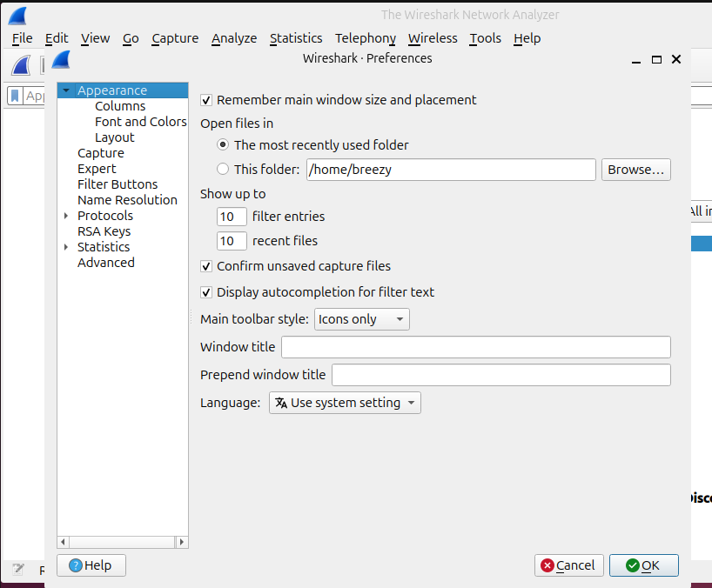712x588 pixels.
Task: Click the display filter bookmark icon in main window
Action: click(x=15, y=96)
